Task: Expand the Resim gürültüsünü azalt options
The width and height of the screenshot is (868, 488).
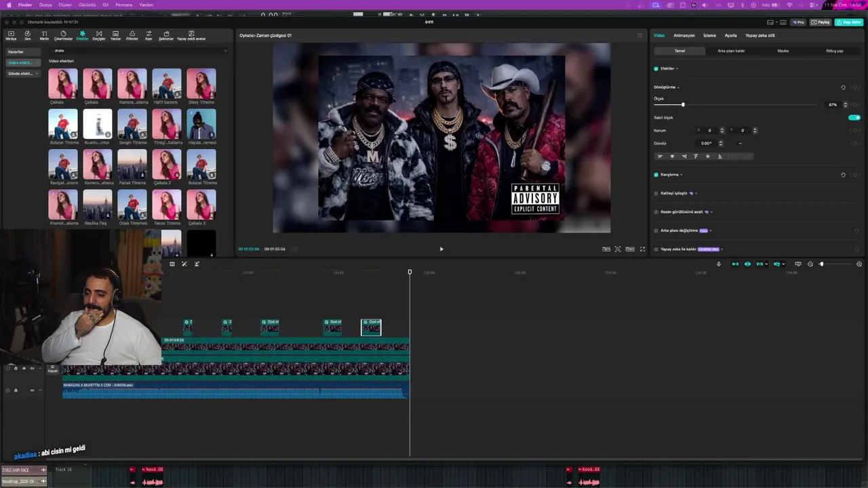Action: [x=711, y=211]
